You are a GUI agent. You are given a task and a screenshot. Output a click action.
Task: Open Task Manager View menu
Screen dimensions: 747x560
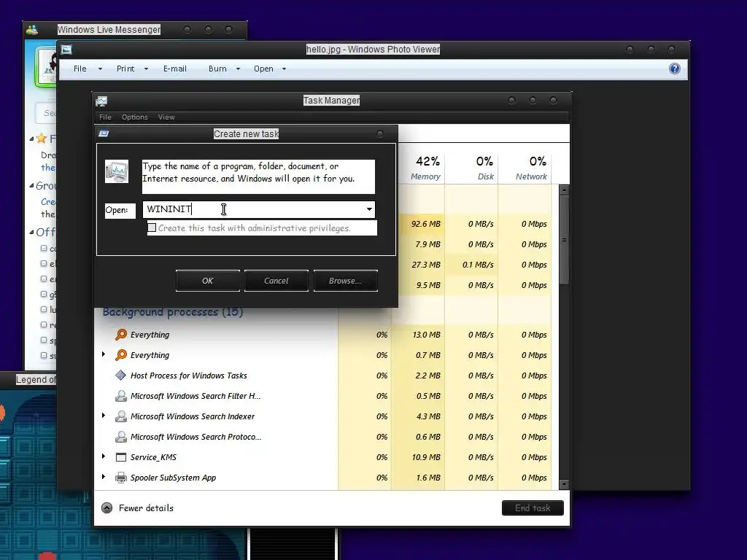coord(166,117)
